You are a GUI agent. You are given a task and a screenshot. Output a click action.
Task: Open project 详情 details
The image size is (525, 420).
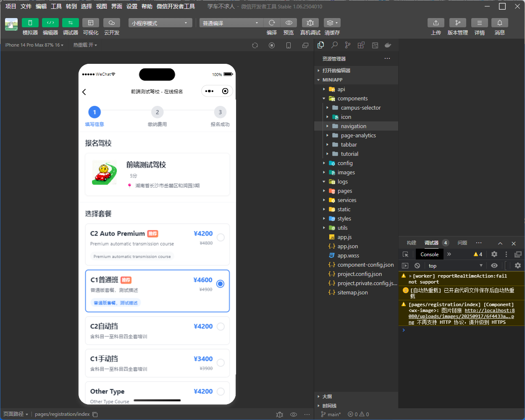click(479, 23)
